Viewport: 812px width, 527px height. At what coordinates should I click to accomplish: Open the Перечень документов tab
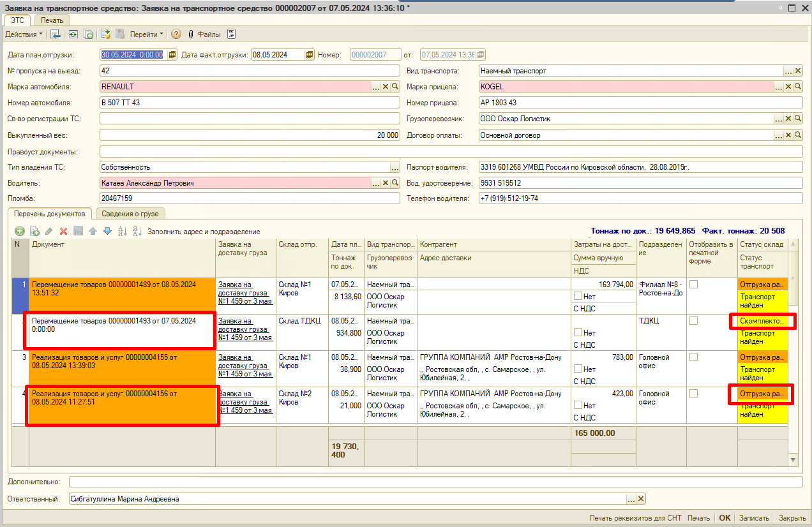click(x=50, y=214)
